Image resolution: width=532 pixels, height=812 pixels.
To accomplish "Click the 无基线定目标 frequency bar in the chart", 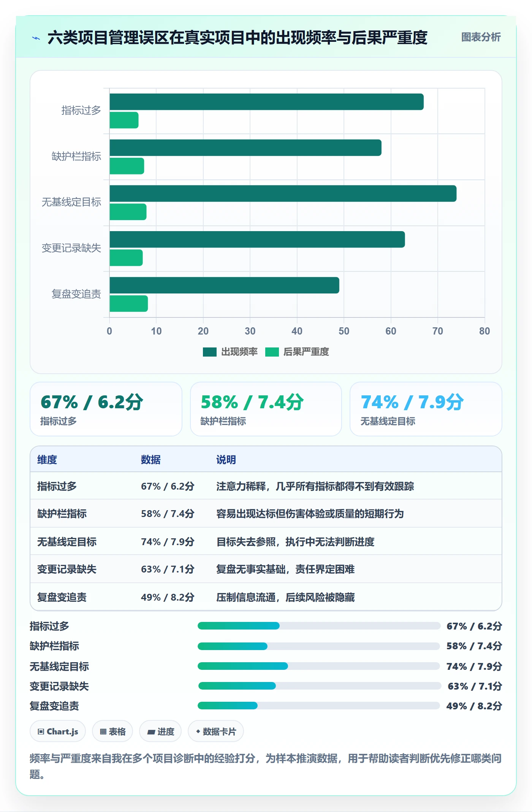I will 283,193.
